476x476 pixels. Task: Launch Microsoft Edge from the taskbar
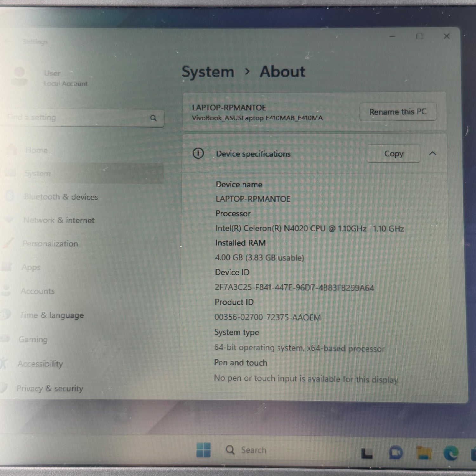point(451,453)
